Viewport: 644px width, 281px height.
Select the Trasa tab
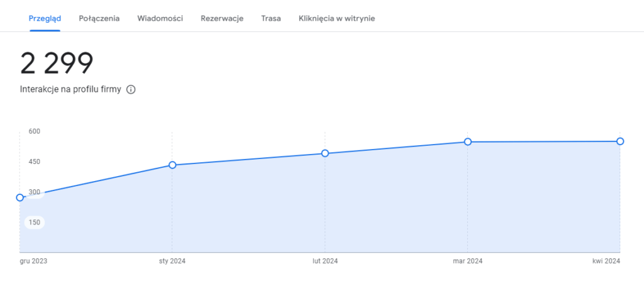pos(271,18)
